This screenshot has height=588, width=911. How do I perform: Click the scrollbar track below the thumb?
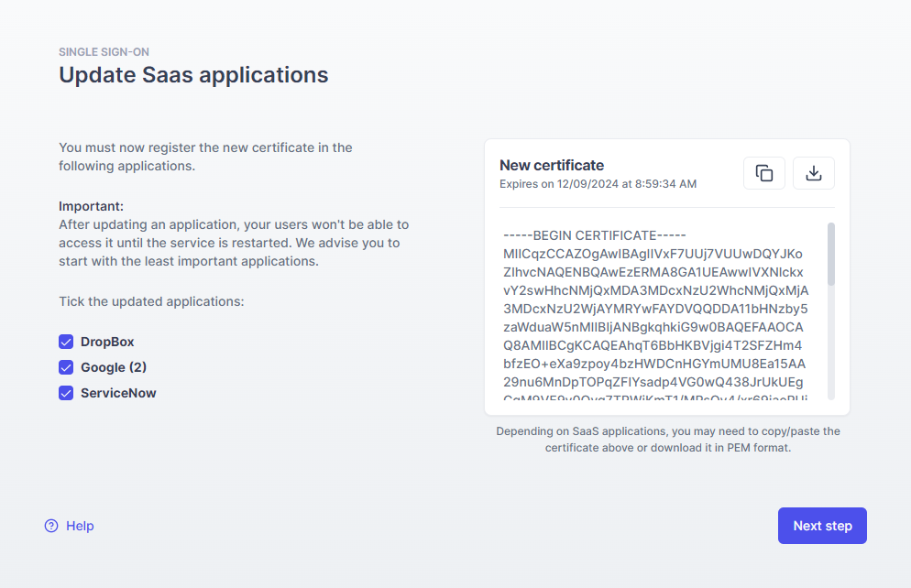point(831,348)
